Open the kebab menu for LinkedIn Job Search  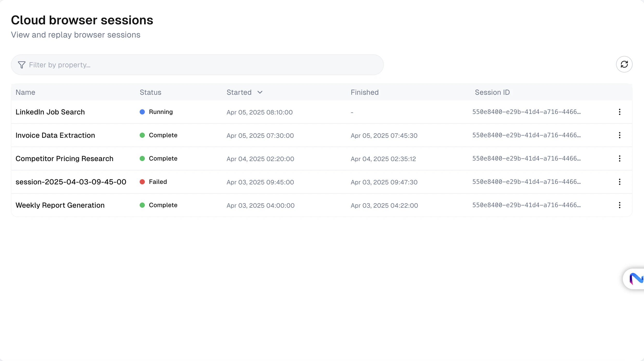click(x=620, y=112)
